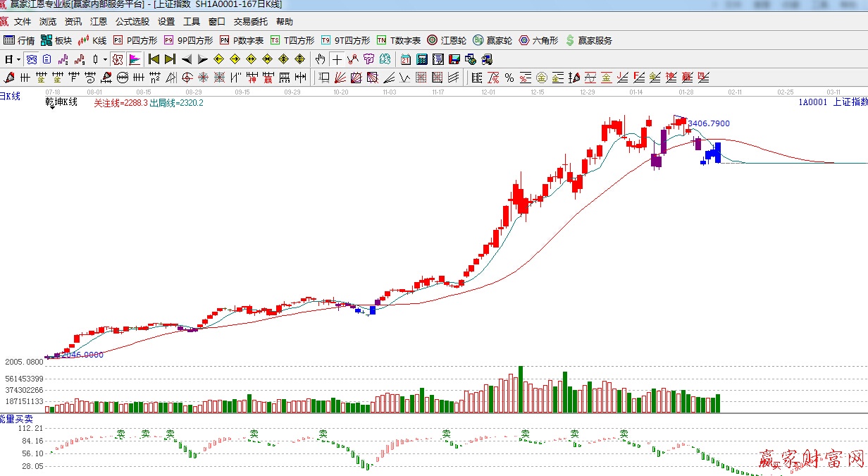The width and height of the screenshot is (868, 476).
Task: Click the calendar icon showing 21
Action: (x=406, y=59)
